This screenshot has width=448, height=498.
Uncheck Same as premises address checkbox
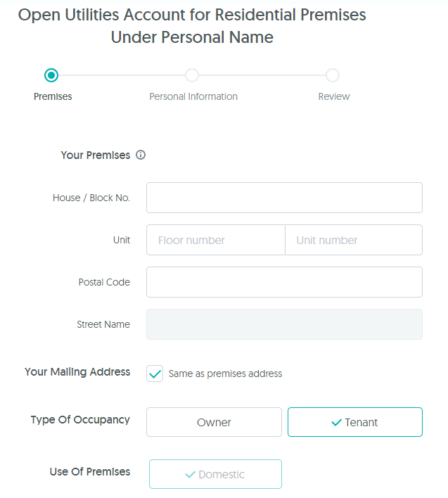155,373
